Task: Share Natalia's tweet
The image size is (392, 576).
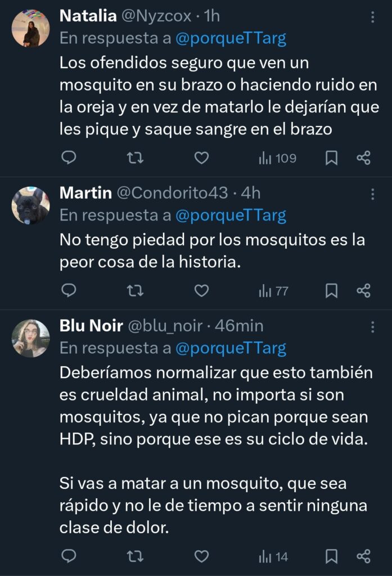Action: point(364,158)
